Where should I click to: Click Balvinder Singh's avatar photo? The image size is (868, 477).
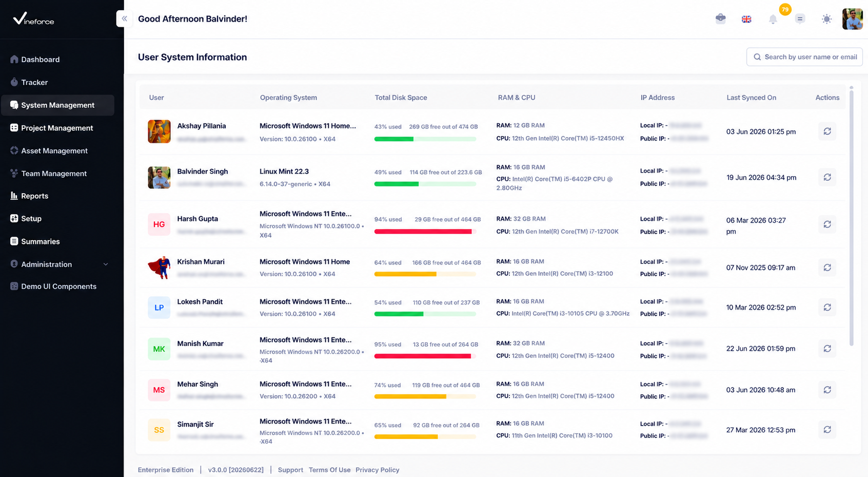point(159,178)
